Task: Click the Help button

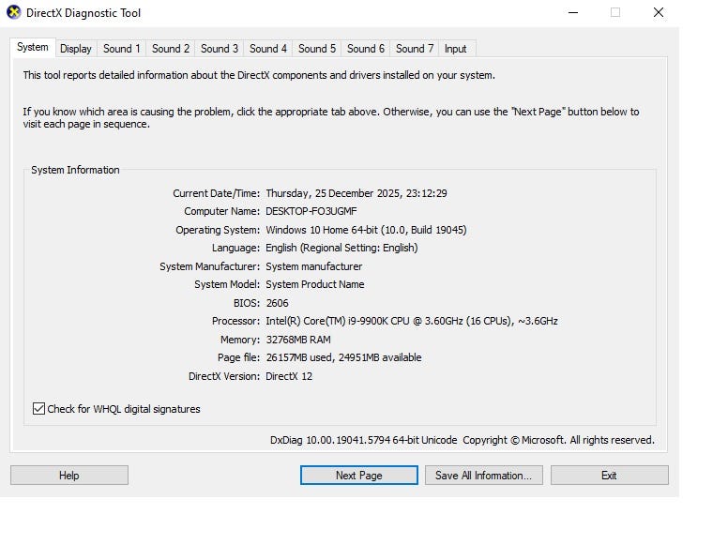Action: (69, 476)
